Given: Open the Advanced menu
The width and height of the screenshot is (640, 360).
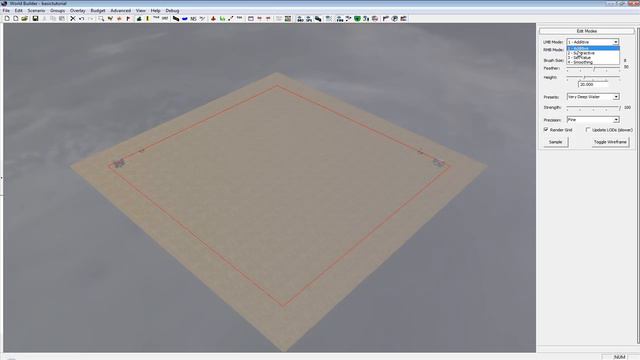Looking at the screenshot, I should pyautogui.click(x=121, y=11).
